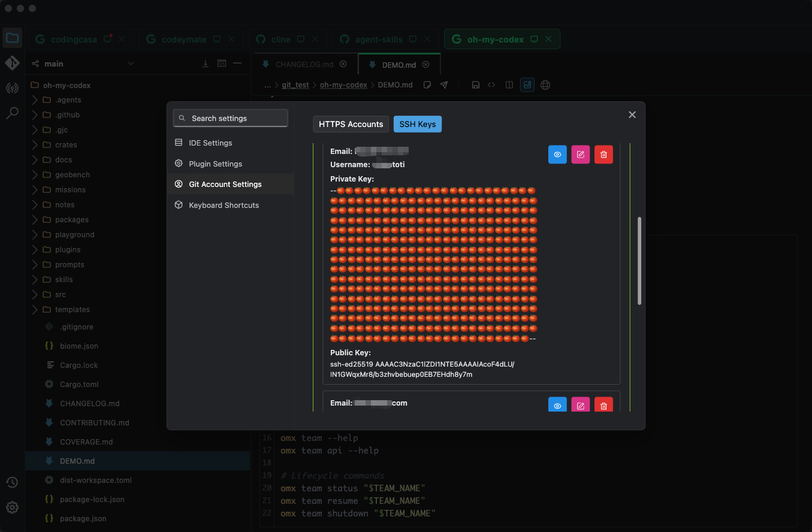Image resolution: width=812 pixels, height=532 pixels.
Task: Click the breadcrumb ellipsis
Action: (267, 85)
